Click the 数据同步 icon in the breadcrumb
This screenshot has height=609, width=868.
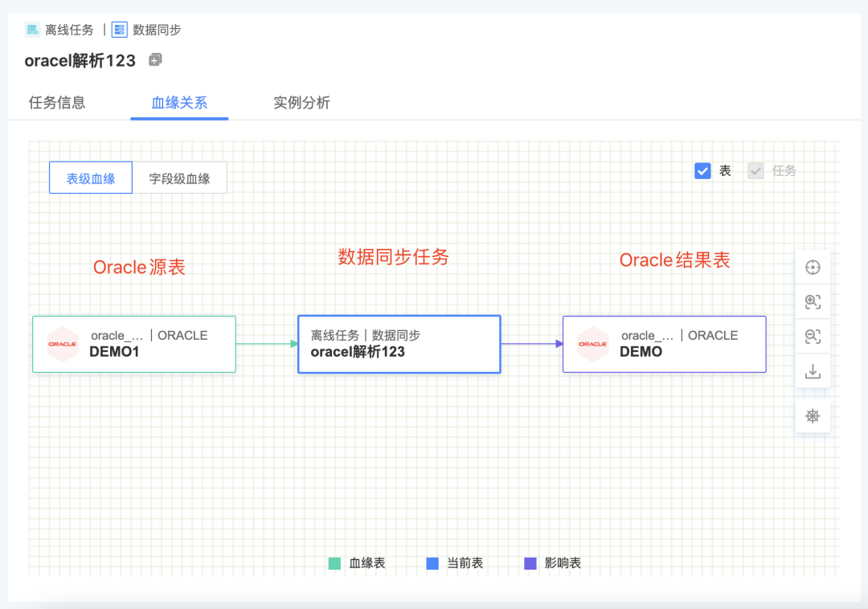[x=119, y=29]
